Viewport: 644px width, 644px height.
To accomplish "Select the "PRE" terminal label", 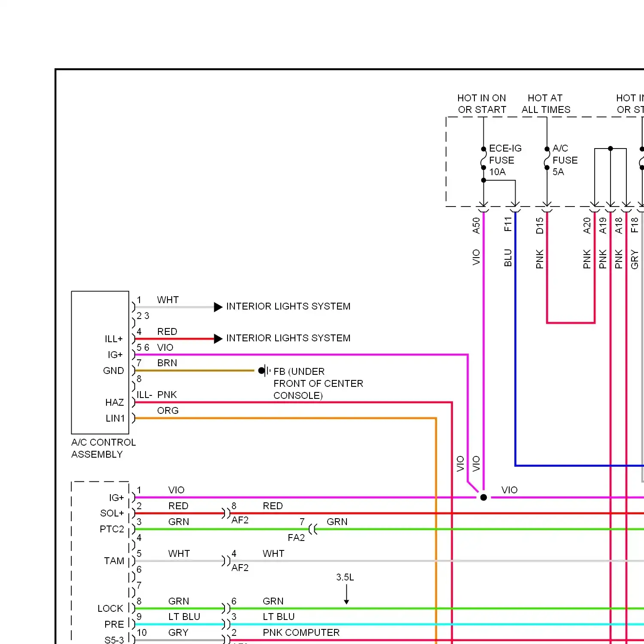I will point(114,625).
